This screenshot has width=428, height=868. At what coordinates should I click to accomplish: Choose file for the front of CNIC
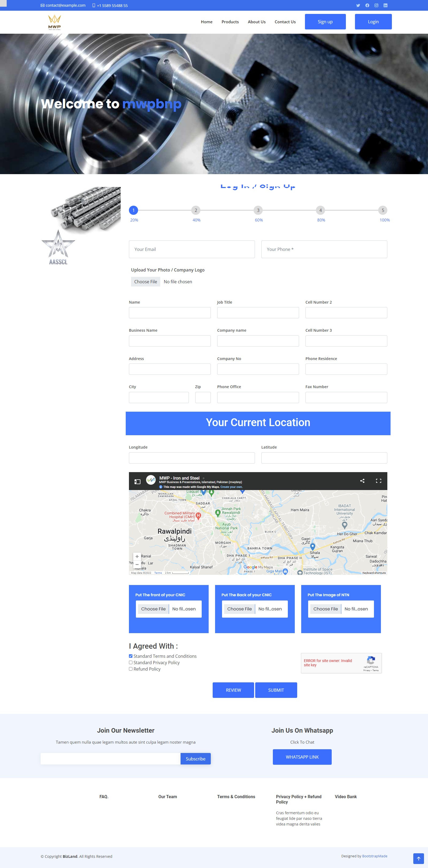coord(153,609)
